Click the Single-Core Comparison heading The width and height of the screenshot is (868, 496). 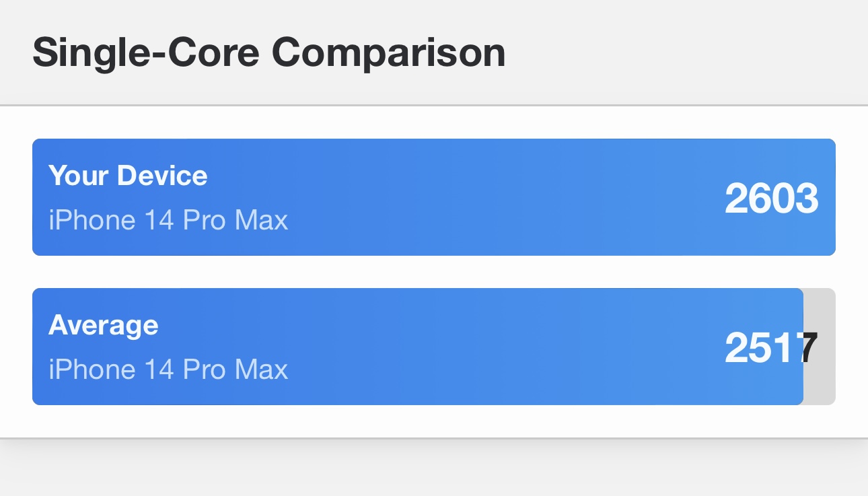(268, 52)
